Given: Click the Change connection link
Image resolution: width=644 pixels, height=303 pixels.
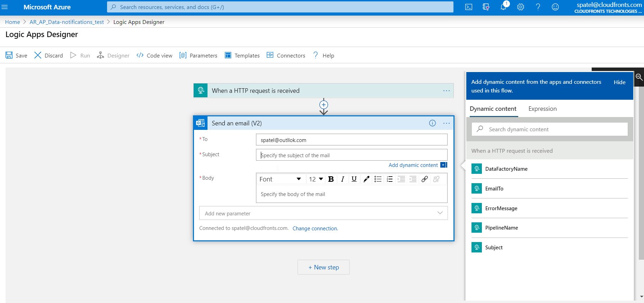Looking at the screenshot, I should click(x=315, y=229).
